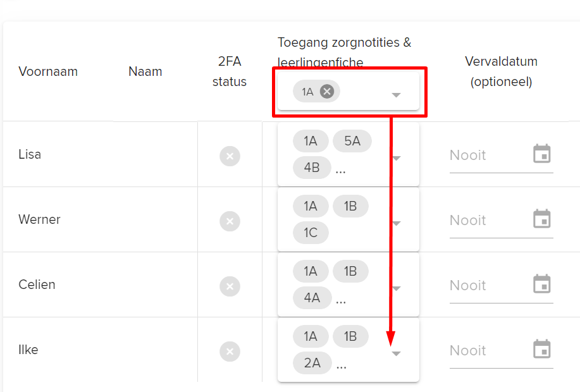Remove the 1A chip in header filter
The width and height of the screenshot is (580, 392).
coord(327,91)
